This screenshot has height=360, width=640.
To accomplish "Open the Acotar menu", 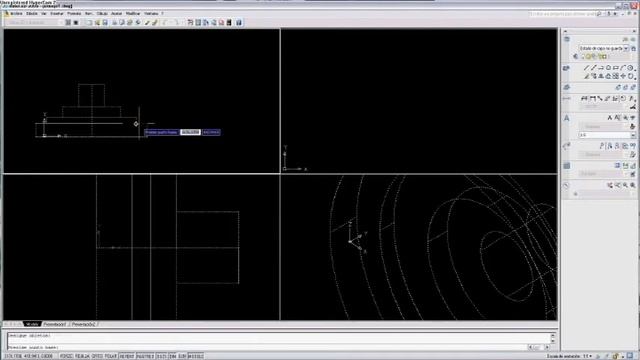I will tap(117, 13).
